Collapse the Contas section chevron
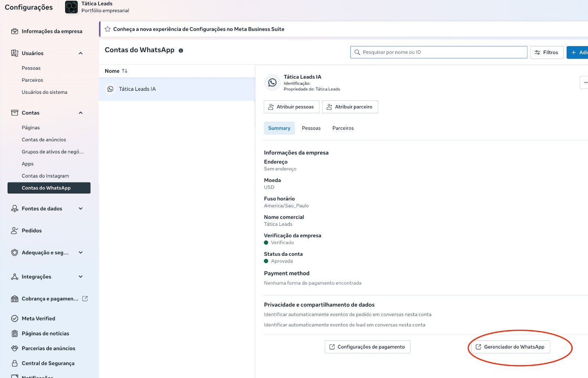Viewport: 588px width, 378px height. coord(81,113)
